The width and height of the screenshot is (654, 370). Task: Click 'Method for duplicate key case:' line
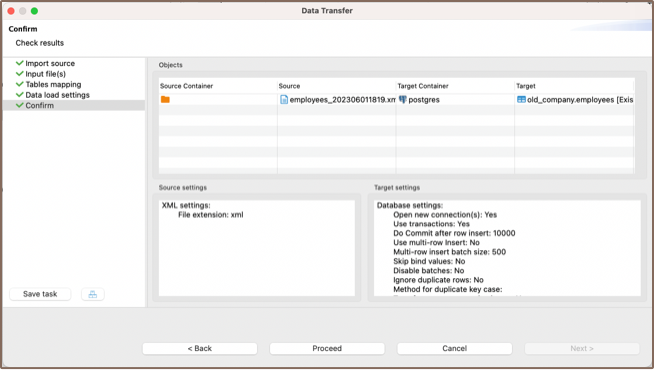[x=448, y=289]
